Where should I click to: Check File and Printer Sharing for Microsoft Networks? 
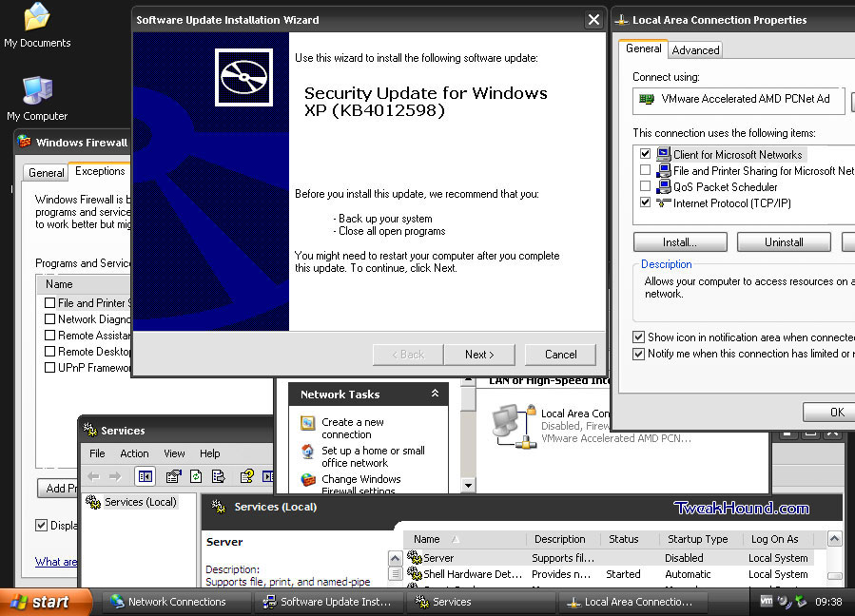tap(645, 170)
